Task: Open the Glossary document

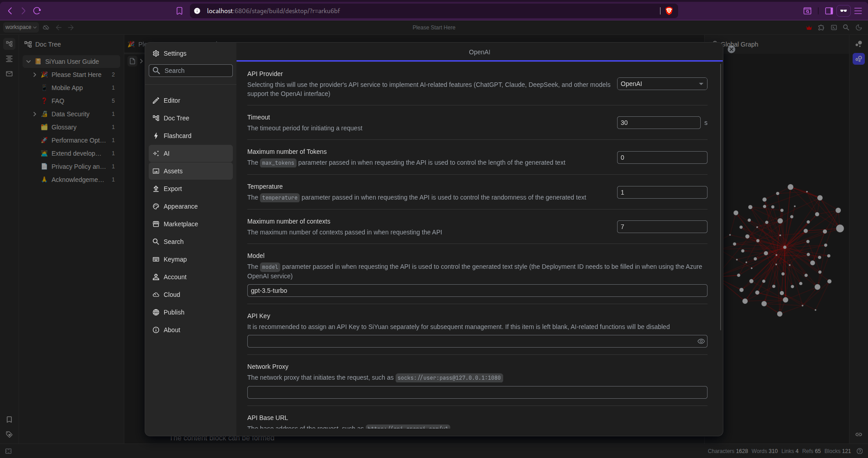Action: click(71, 127)
